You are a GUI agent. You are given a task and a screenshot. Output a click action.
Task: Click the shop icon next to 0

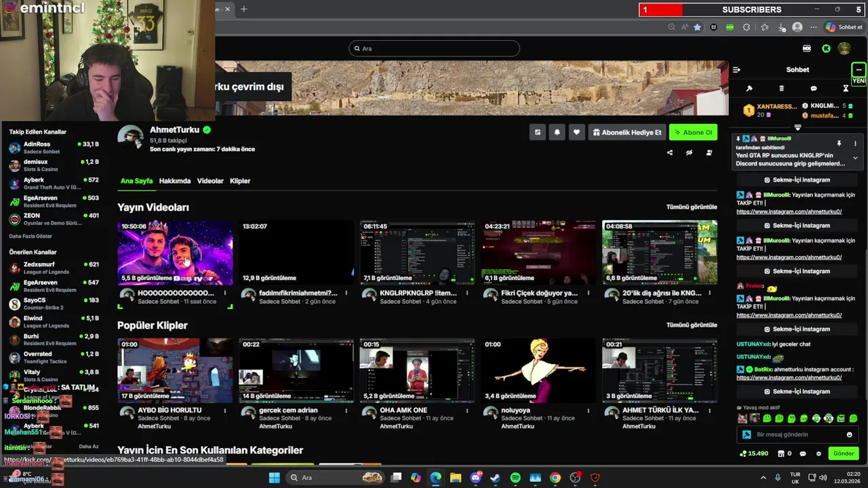tap(781, 453)
